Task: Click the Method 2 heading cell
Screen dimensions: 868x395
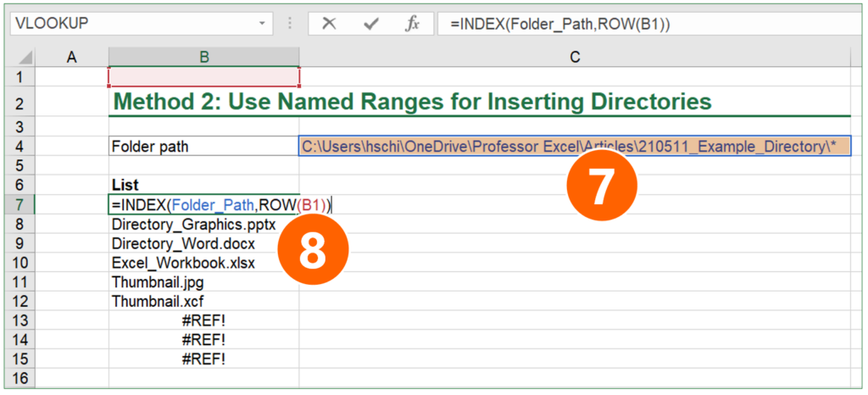Action: [x=412, y=103]
